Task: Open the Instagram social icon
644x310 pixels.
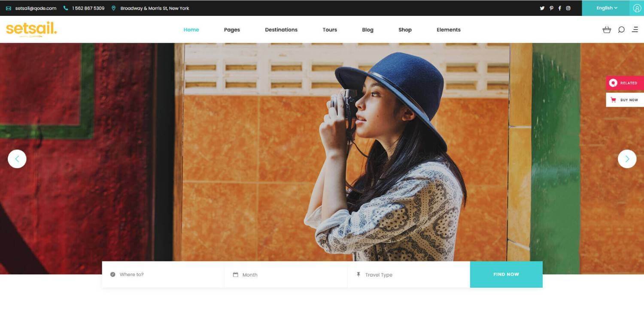Action: [568, 8]
